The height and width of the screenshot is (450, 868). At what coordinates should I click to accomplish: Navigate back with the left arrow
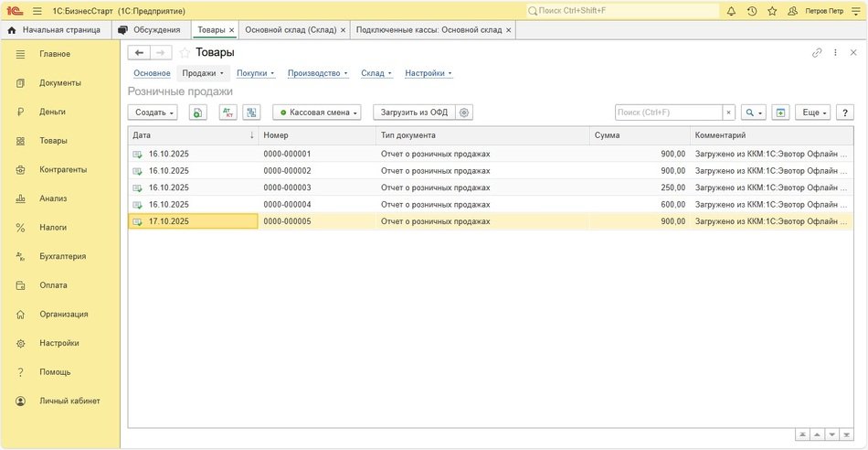point(140,53)
